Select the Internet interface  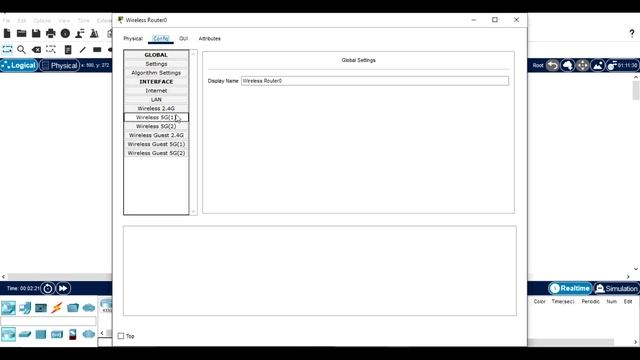coord(156,91)
